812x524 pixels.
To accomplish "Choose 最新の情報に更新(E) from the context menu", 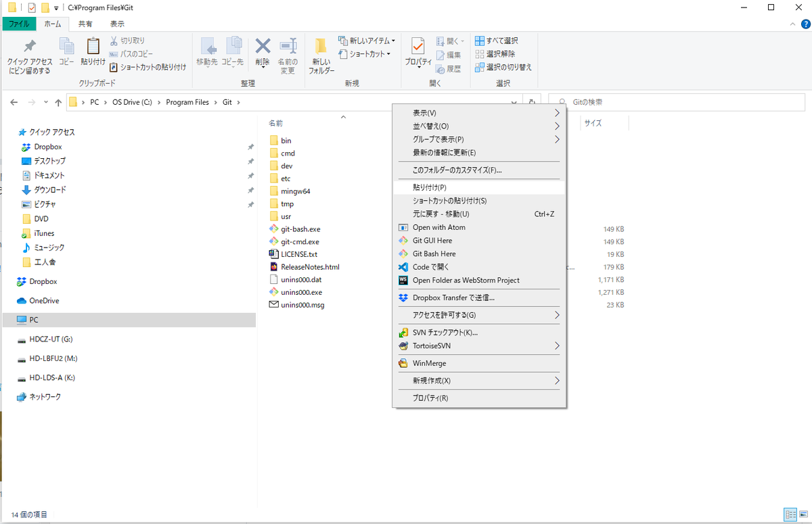I will pos(479,153).
